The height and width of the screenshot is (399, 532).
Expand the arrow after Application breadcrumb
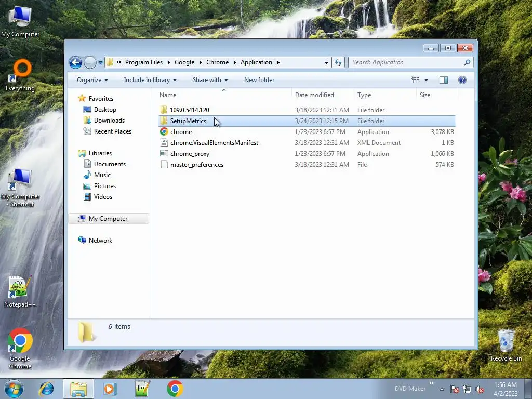click(x=278, y=62)
